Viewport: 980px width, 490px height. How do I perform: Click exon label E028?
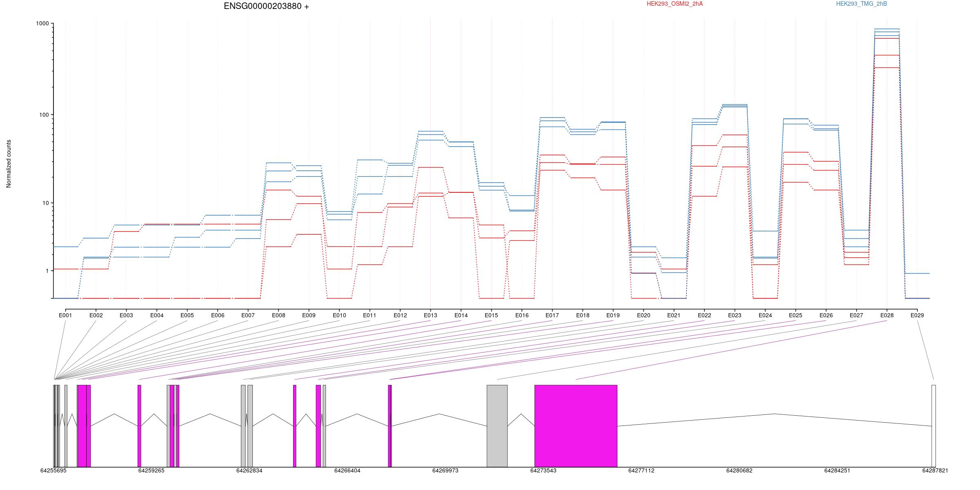887,315
